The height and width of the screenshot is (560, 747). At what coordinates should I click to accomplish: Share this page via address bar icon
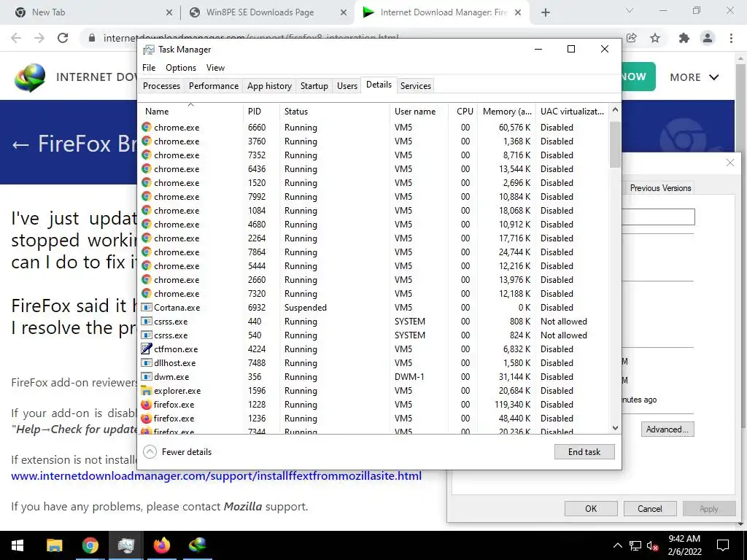(x=632, y=38)
